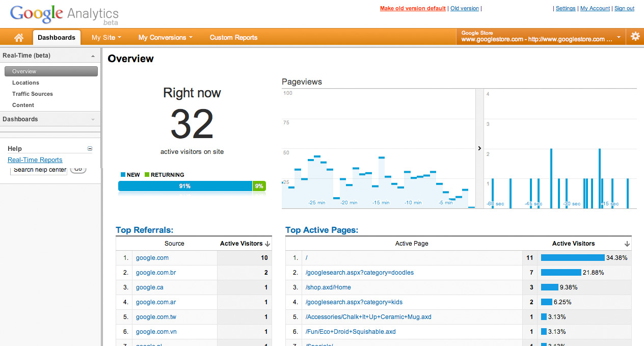Open the home icon in orange navbar
This screenshot has height=346, width=644.
tap(19, 37)
